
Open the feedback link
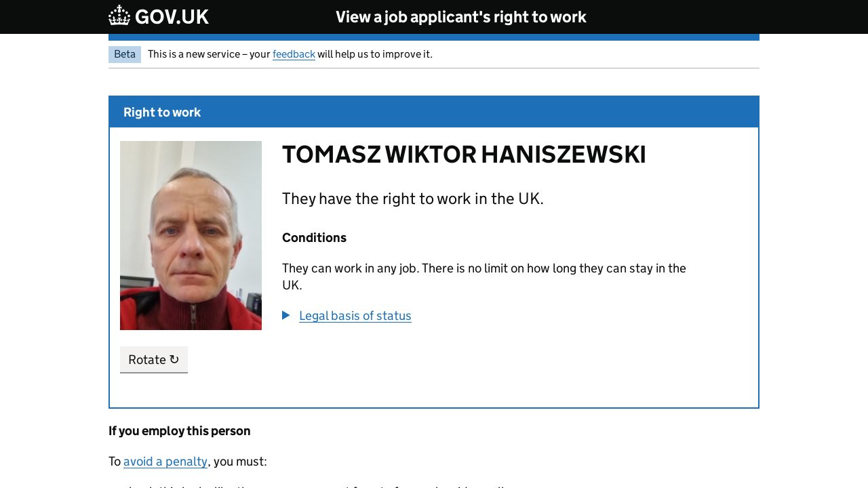[x=294, y=54]
